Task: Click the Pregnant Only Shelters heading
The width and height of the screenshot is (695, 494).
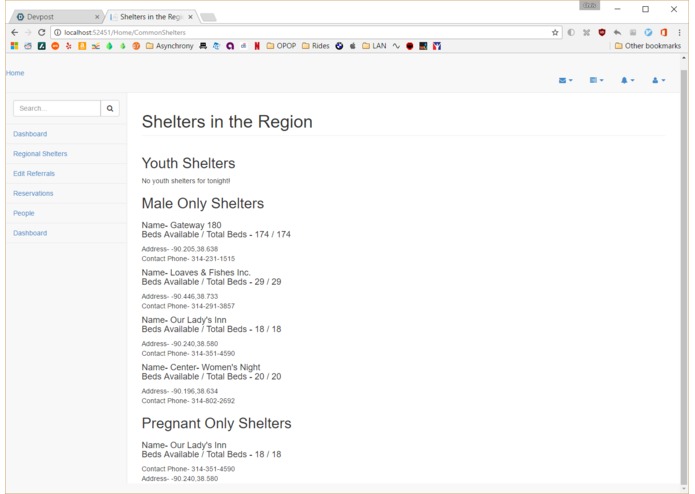Action: (216, 423)
